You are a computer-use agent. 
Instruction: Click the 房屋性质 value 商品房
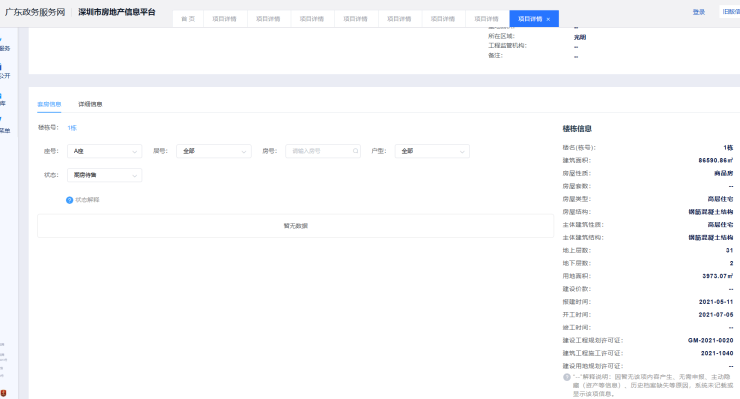click(x=723, y=173)
